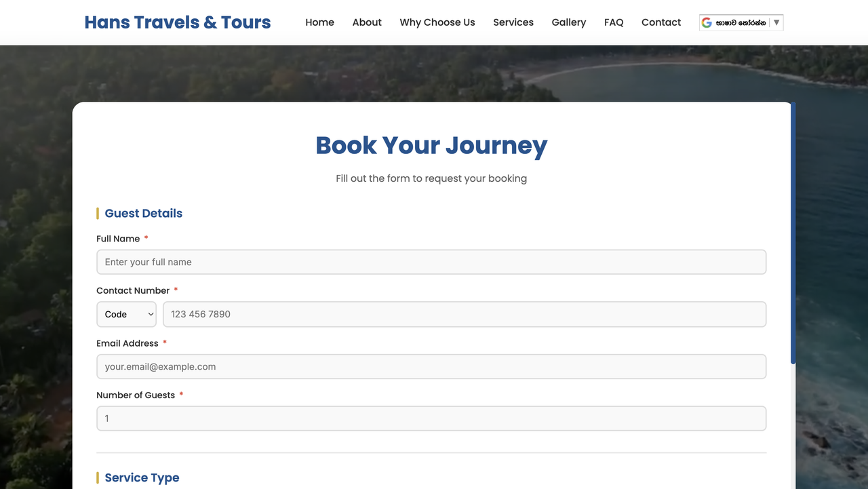Click the Service Type section heading
This screenshot has height=489, width=868.
point(142,477)
